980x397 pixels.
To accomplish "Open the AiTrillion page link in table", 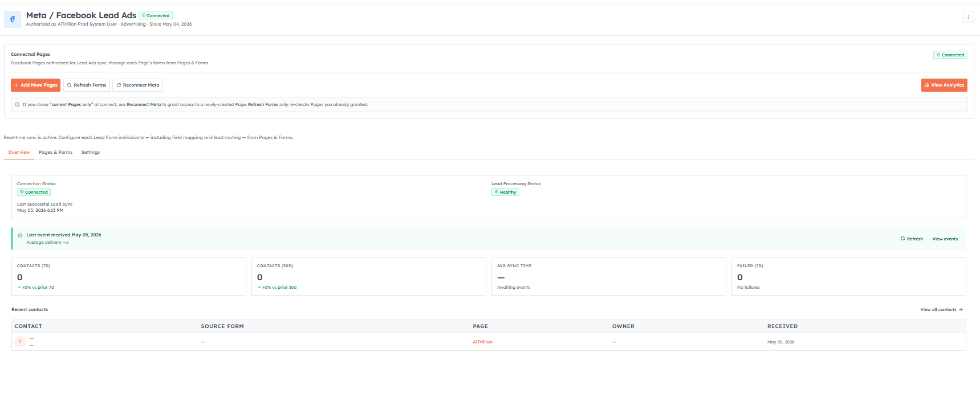I will 482,342.
